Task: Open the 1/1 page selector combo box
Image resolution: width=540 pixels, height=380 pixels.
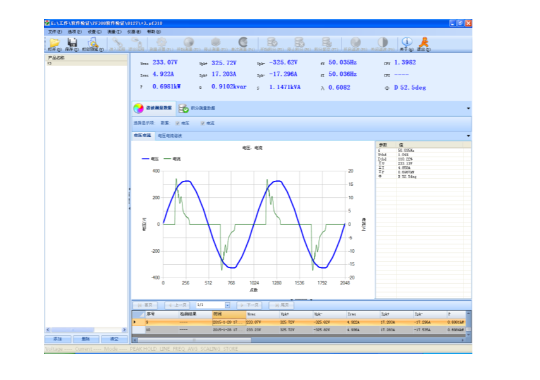Action: pyautogui.click(x=213, y=305)
